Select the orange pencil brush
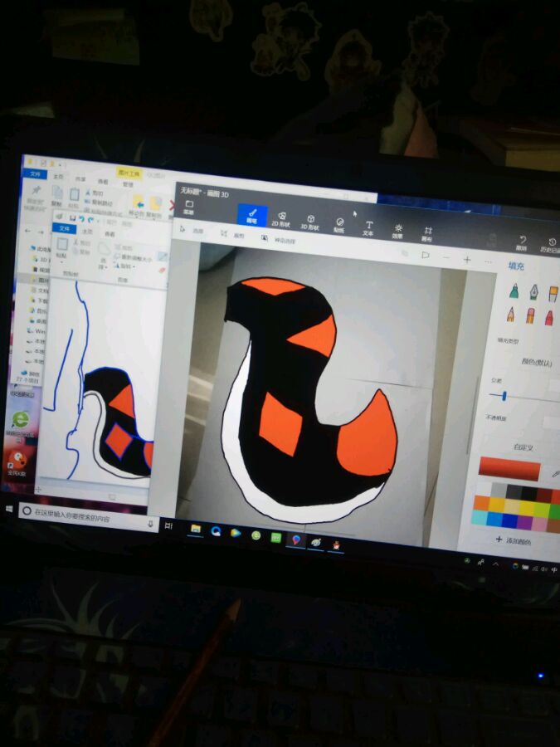560x747 pixels. coord(509,315)
